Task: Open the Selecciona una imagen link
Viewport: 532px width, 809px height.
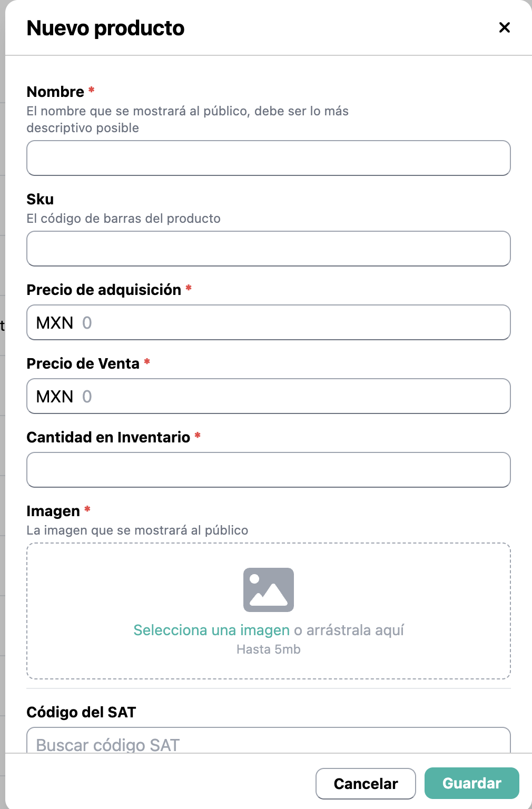Action: (211, 630)
